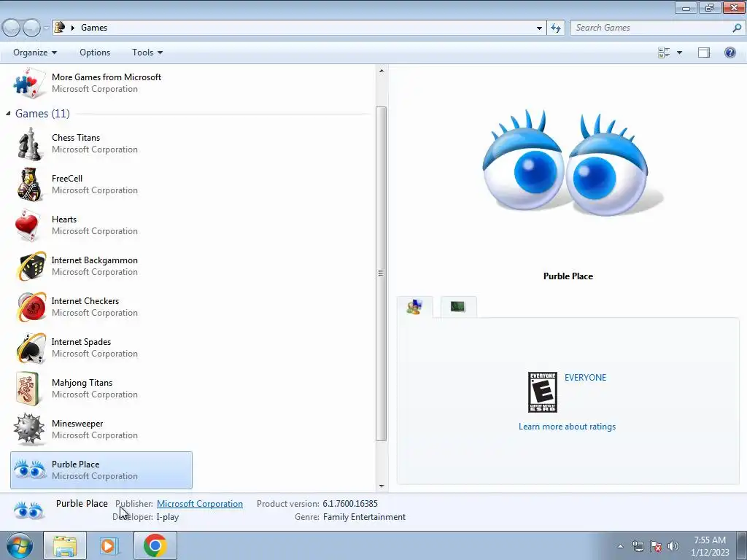Switch to the ratings tab in preview pane

[x=414, y=307]
